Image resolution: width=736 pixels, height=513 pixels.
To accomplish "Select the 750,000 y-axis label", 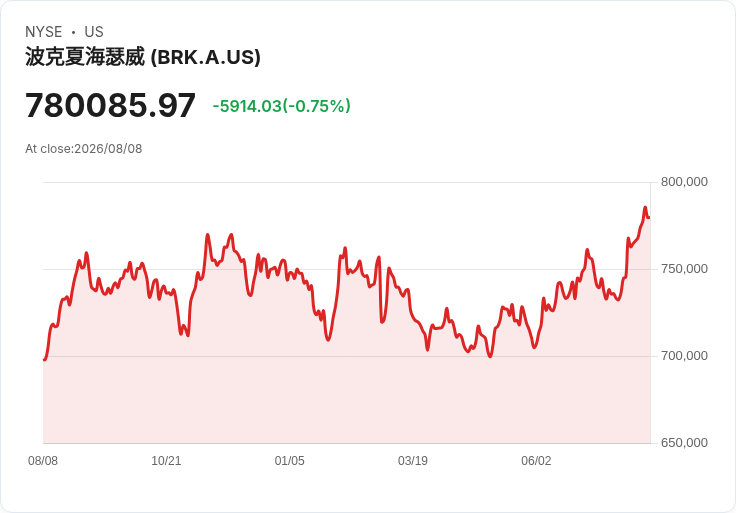I will [684, 269].
